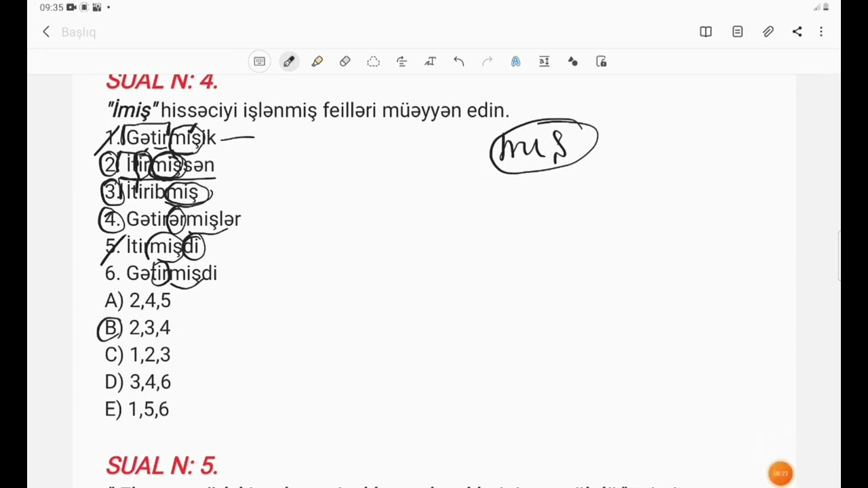
Task: Open the page template icon
Action: pos(738,32)
